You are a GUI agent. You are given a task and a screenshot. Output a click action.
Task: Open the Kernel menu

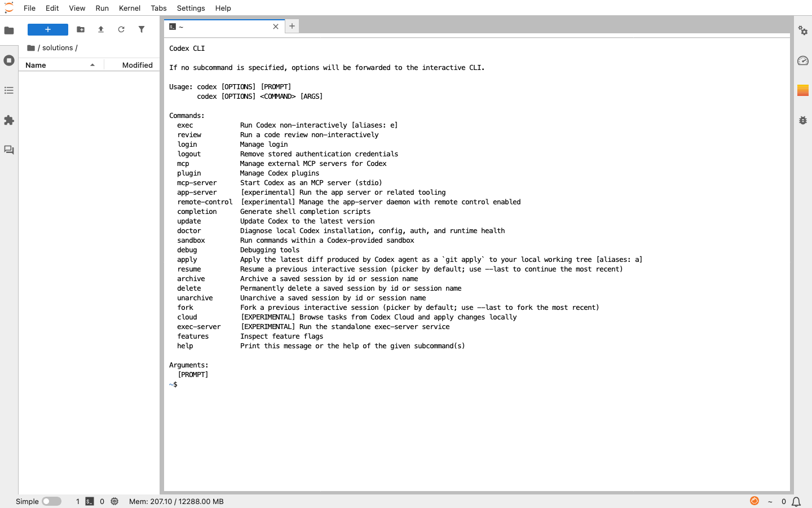pyautogui.click(x=130, y=8)
